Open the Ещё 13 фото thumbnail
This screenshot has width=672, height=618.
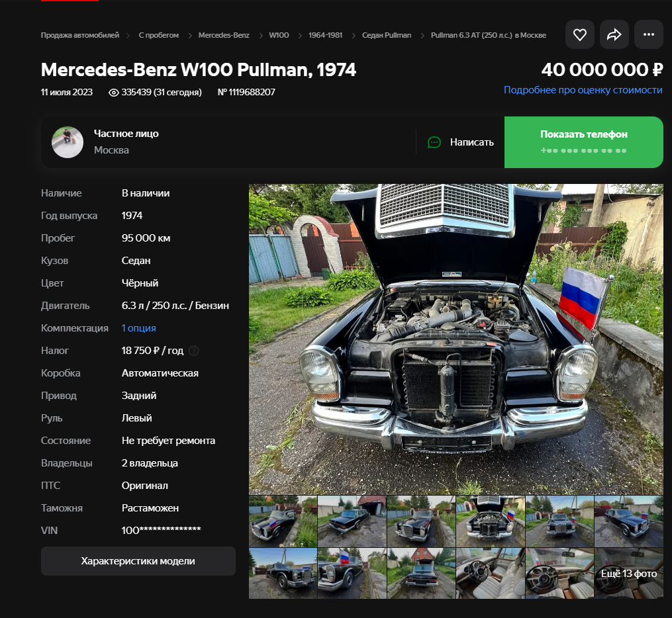tap(629, 573)
